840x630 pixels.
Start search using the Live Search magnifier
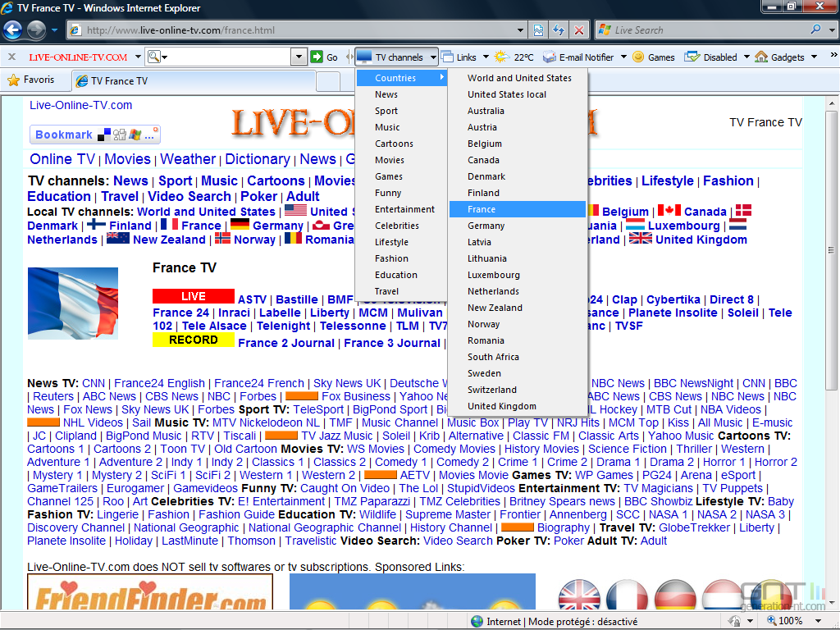click(x=815, y=30)
